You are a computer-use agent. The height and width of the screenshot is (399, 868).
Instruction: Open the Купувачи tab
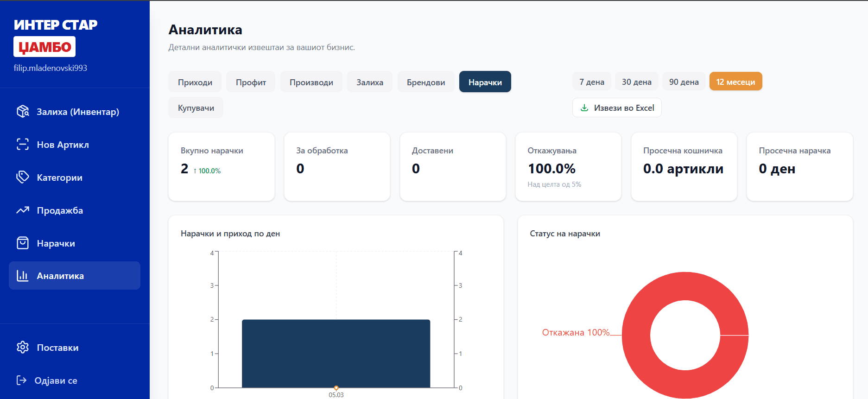click(x=196, y=108)
